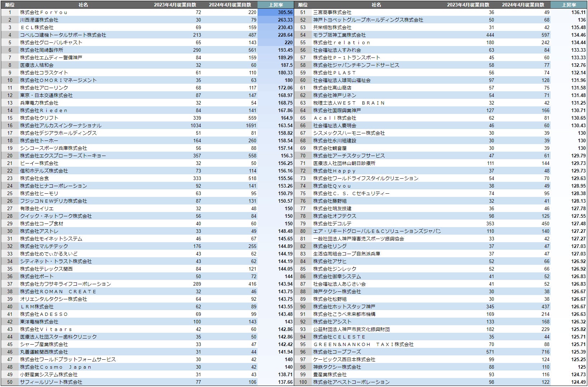Click 株式会社ＯＭＯＲＩマネージメント in the list
The height and width of the screenshot is (387, 588).
(x=59, y=80)
